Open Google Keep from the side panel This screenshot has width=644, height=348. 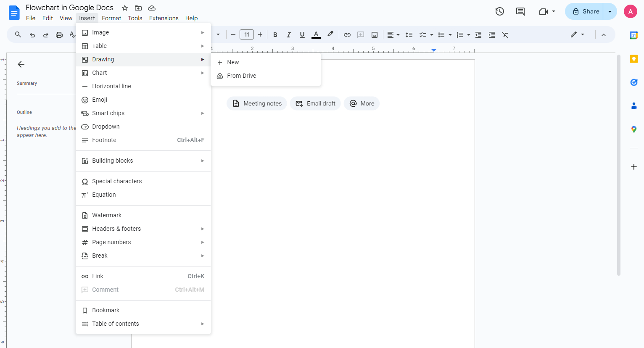pos(634,59)
